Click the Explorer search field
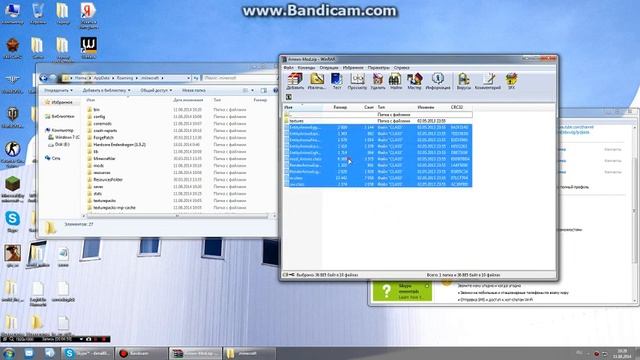The height and width of the screenshot is (360, 640). [x=239, y=78]
